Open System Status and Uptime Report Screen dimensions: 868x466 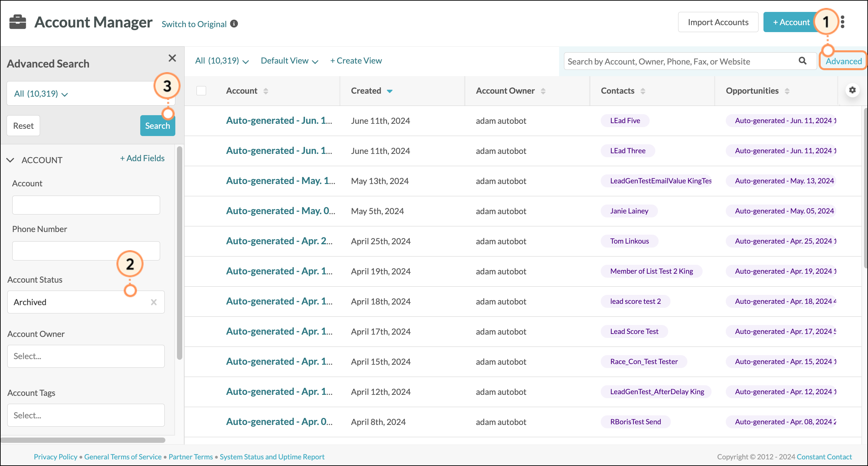[272, 456]
